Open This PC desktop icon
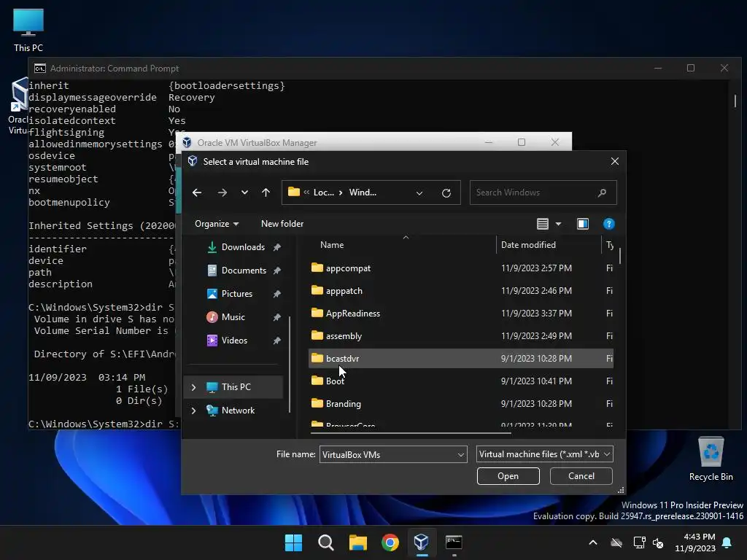The height and width of the screenshot is (560, 747). point(28,31)
